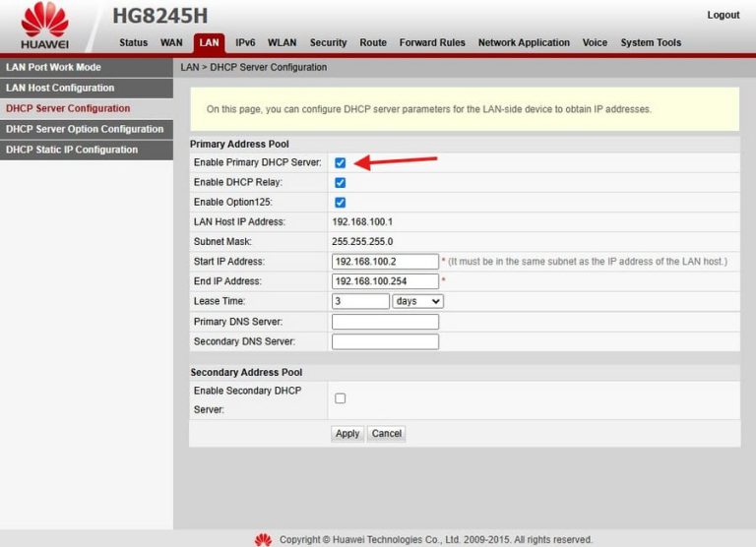Go to the Security tab
This screenshot has height=547, width=756.
(328, 43)
